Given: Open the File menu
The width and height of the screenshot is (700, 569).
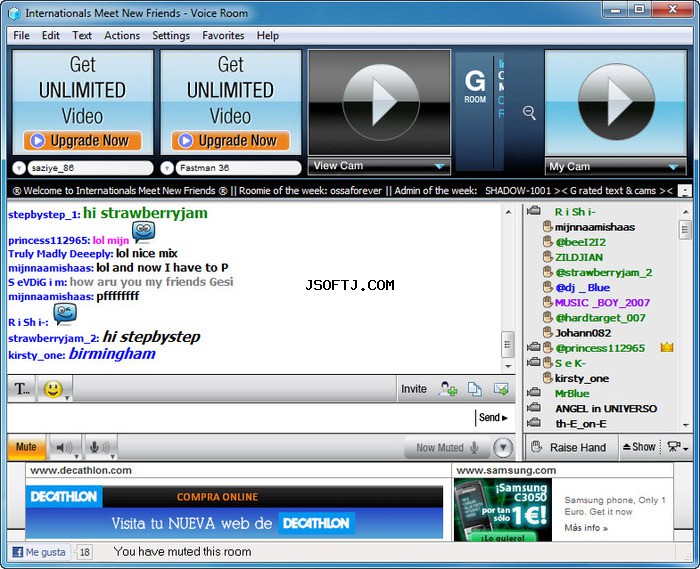Looking at the screenshot, I should click(x=21, y=36).
